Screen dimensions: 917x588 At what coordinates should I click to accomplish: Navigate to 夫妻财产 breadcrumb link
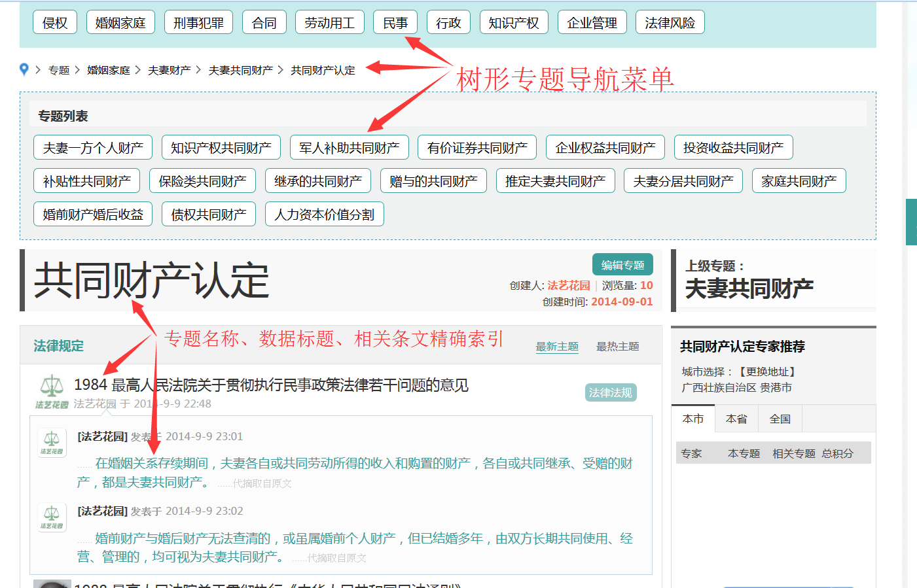tap(169, 70)
